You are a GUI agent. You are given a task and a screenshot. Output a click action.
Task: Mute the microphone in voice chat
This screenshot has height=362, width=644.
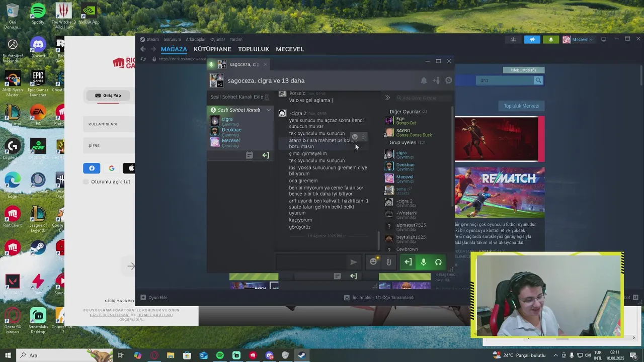click(x=423, y=262)
